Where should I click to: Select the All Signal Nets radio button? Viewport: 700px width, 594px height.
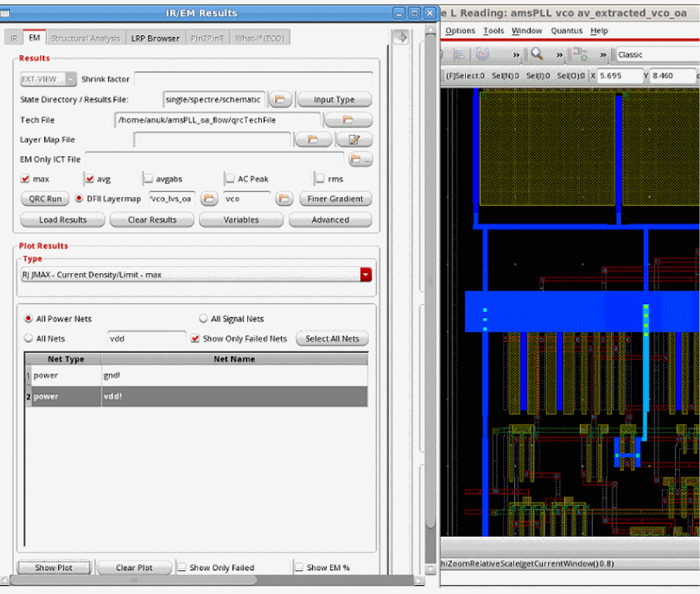[x=203, y=319]
